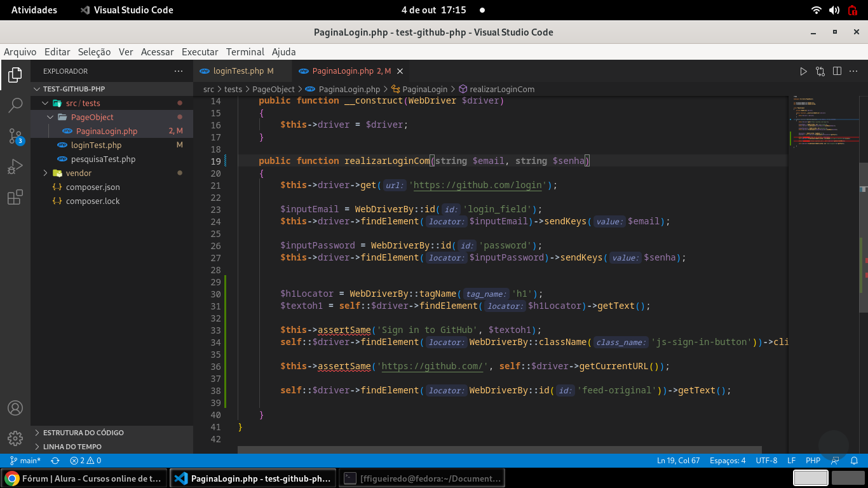This screenshot has width=868, height=488.
Task: Switch to the fedora terminal taskbar window
Action: tap(423, 478)
